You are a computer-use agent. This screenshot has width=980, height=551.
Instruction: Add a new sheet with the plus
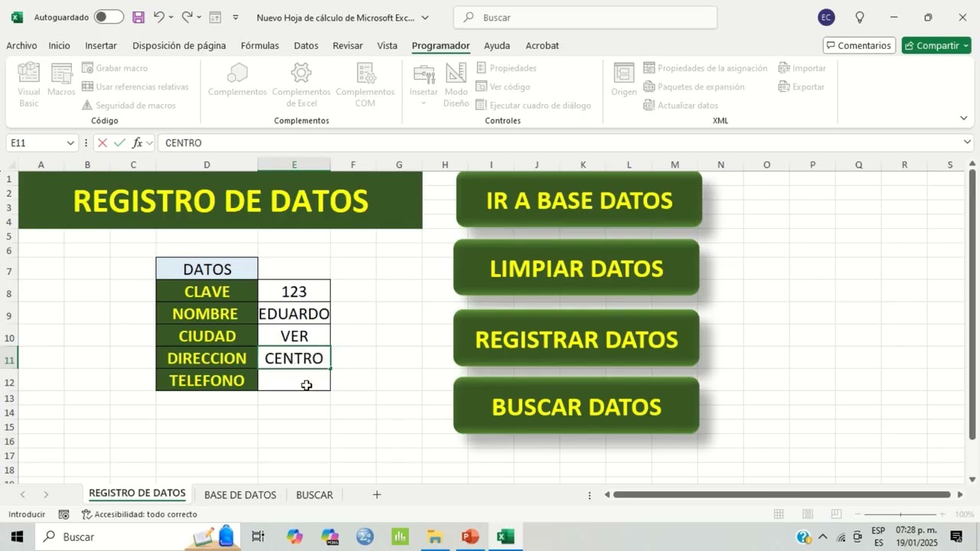pos(377,495)
